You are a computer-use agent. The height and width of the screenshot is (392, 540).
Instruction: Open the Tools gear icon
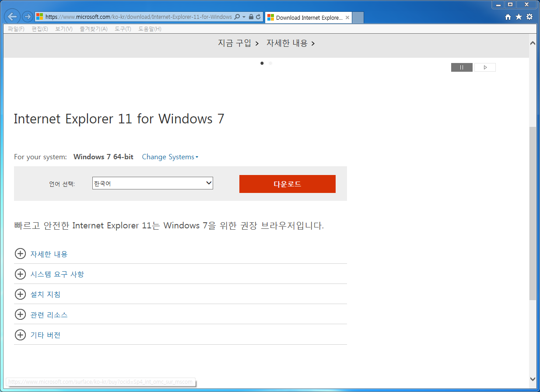(x=529, y=17)
